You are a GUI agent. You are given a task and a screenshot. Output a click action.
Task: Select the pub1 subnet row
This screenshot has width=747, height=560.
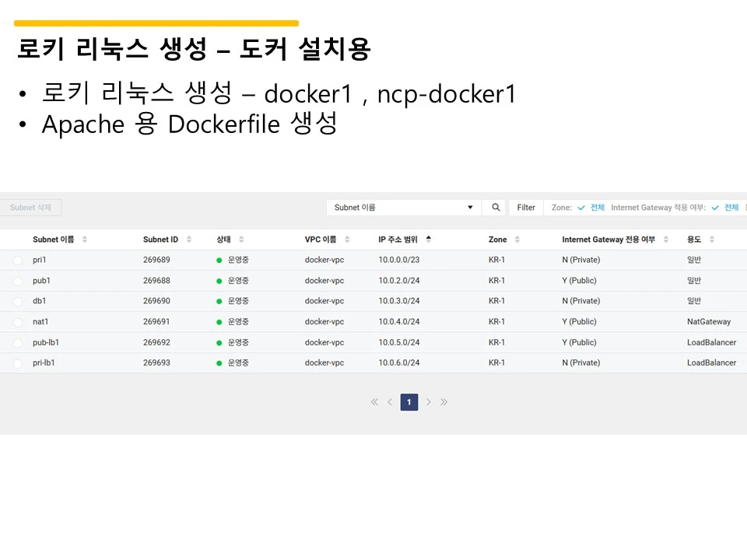coord(17,280)
